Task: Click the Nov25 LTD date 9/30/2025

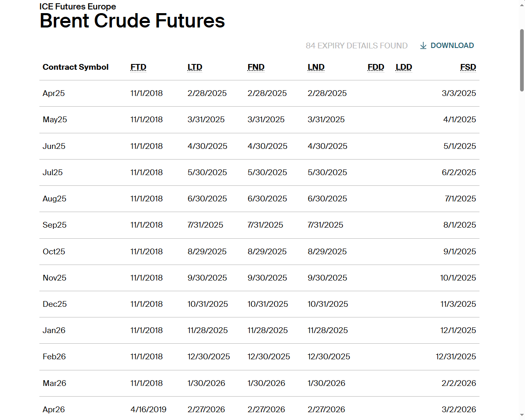Action: 207,278
